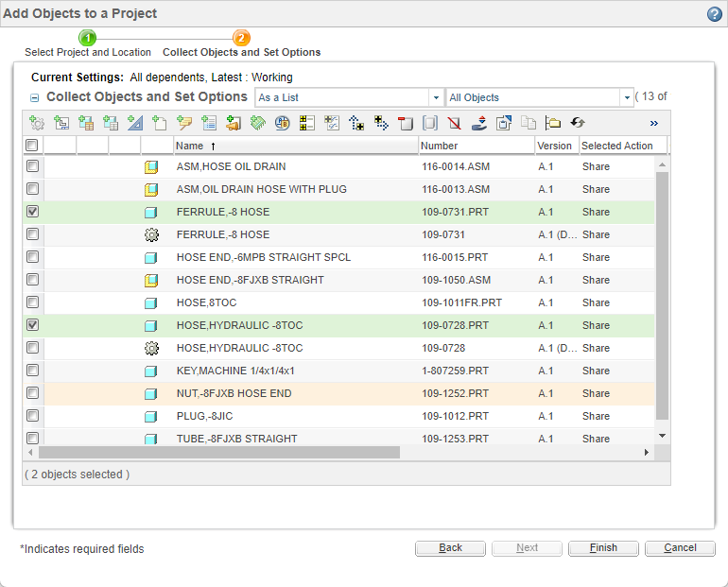Click the blue table with plus icon
Screen dimensions: 728x587
tap(111, 123)
